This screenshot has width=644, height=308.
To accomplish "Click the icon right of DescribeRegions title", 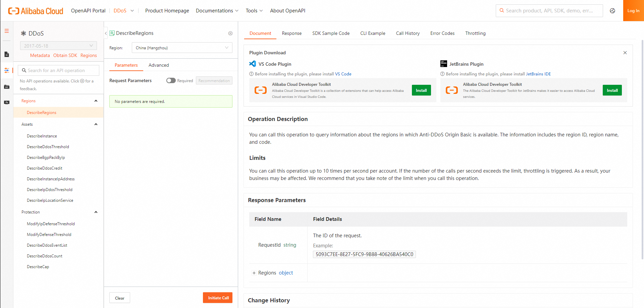I will (230, 33).
